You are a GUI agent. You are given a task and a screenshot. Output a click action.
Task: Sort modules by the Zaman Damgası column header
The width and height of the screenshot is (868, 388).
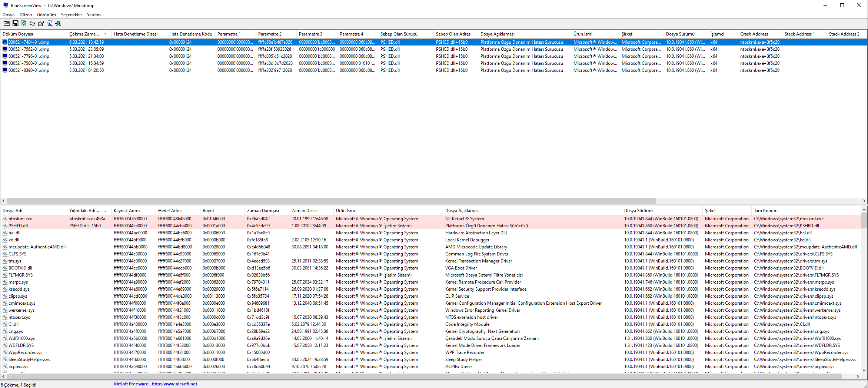(267, 211)
